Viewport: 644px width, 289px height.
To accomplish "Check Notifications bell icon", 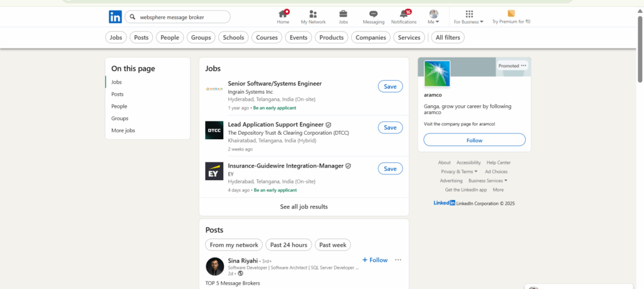I will 404,14.
